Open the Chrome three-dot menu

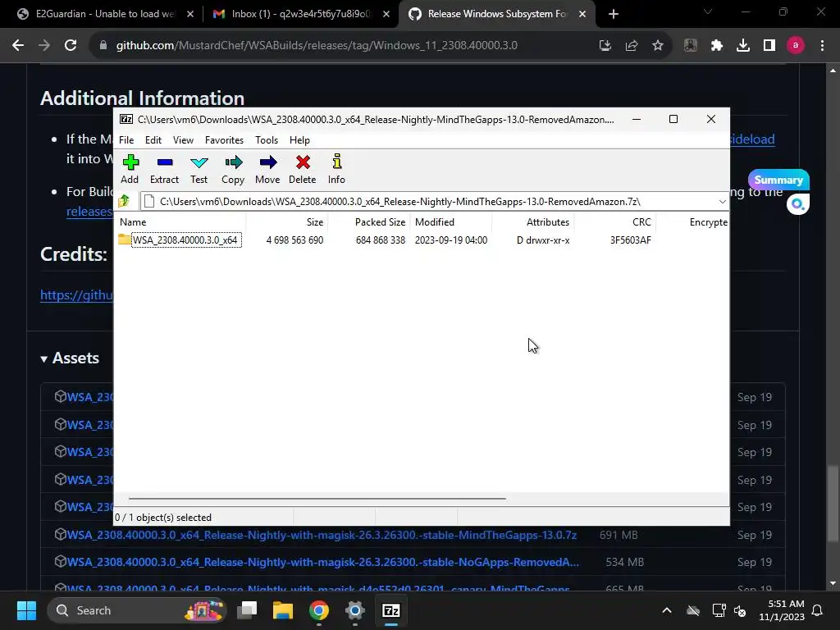(x=822, y=46)
